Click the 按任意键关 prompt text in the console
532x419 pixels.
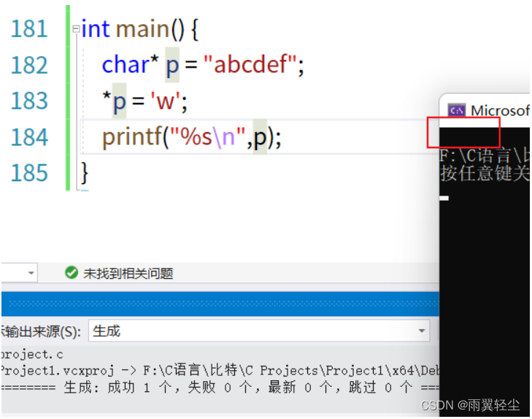pyautogui.click(x=485, y=174)
